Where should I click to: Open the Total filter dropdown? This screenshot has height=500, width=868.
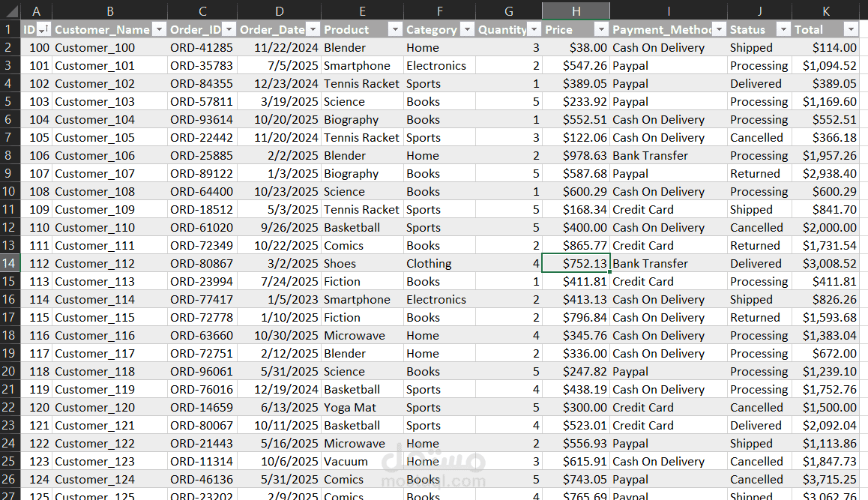point(851,29)
